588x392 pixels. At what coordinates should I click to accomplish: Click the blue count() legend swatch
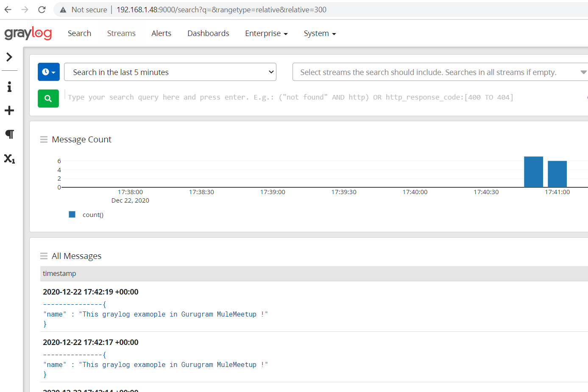pyautogui.click(x=72, y=214)
